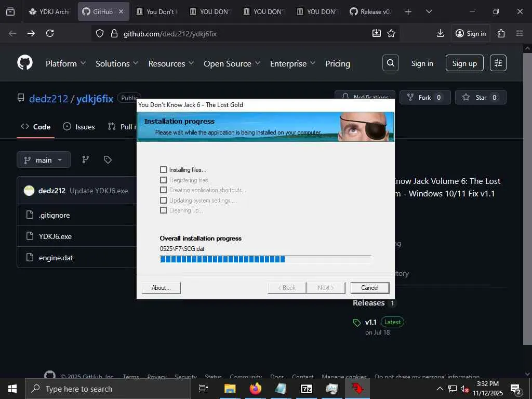Click the muted volume tray icon

click(464, 389)
